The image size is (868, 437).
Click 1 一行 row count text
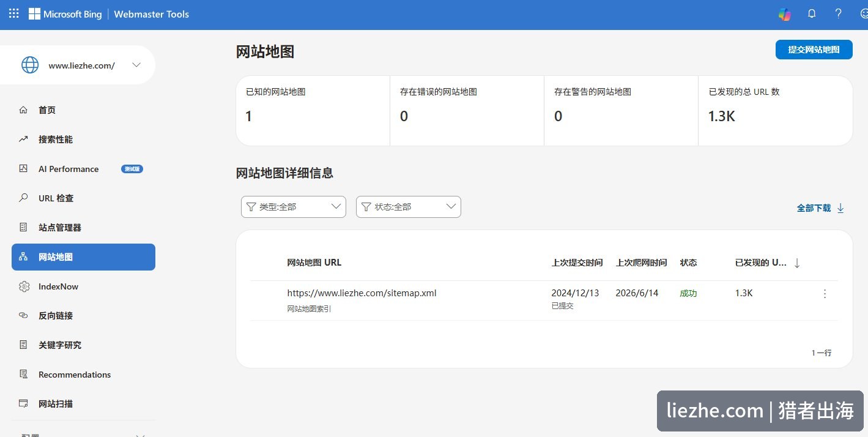pyautogui.click(x=822, y=353)
